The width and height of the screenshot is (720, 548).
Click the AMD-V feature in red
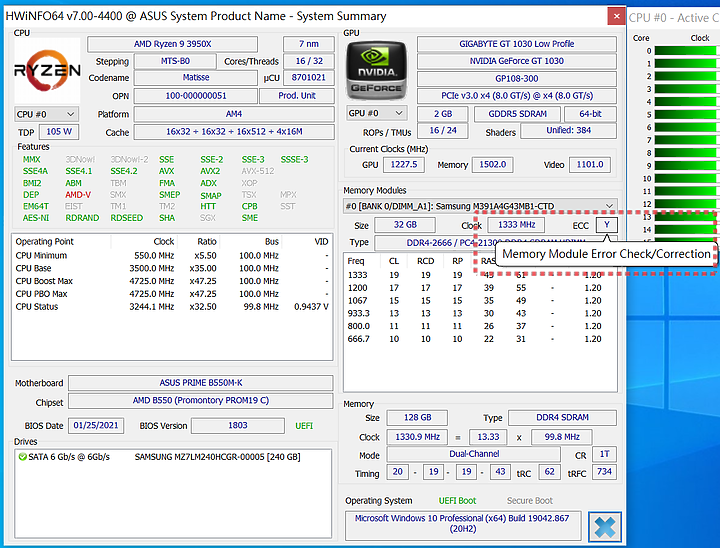click(78, 195)
